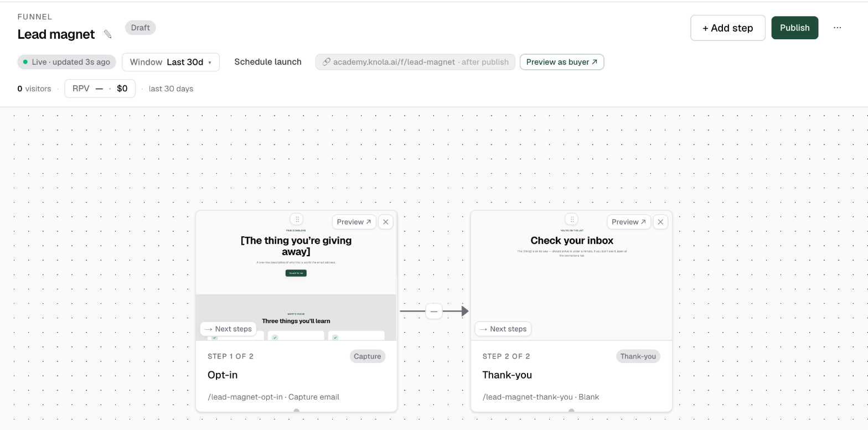Open the Window Last 30d dropdown
The image size is (868, 430).
pyautogui.click(x=170, y=62)
